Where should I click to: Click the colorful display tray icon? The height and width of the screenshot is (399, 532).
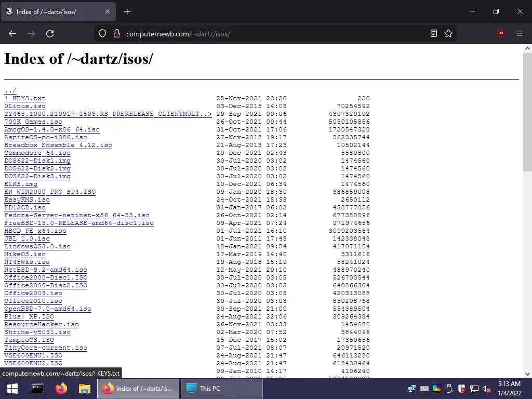tap(436, 389)
